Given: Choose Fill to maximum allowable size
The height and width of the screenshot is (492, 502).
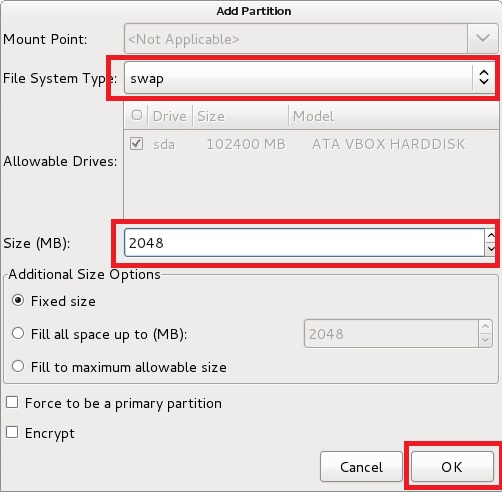Looking at the screenshot, I should 18,366.
